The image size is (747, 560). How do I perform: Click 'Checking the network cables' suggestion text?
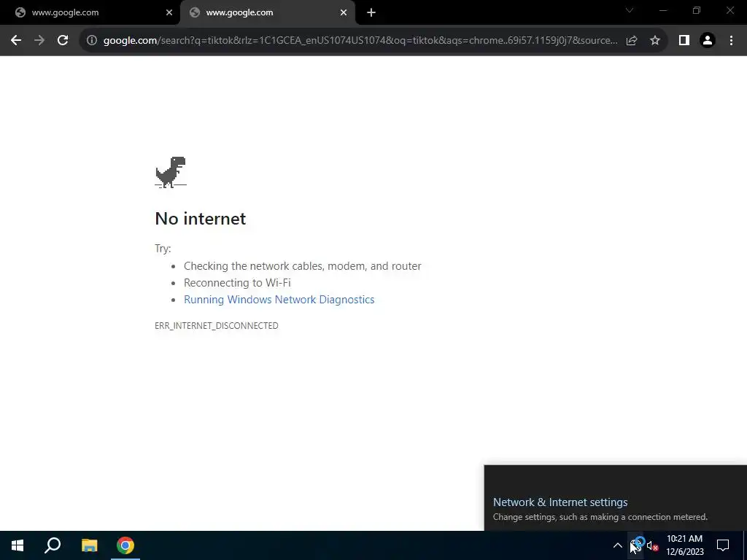pyautogui.click(x=303, y=266)
